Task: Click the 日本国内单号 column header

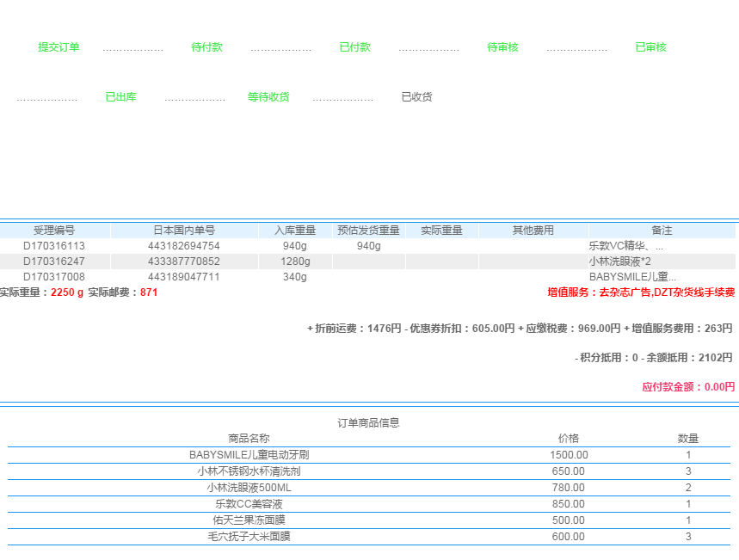Action: pos(184,231)
